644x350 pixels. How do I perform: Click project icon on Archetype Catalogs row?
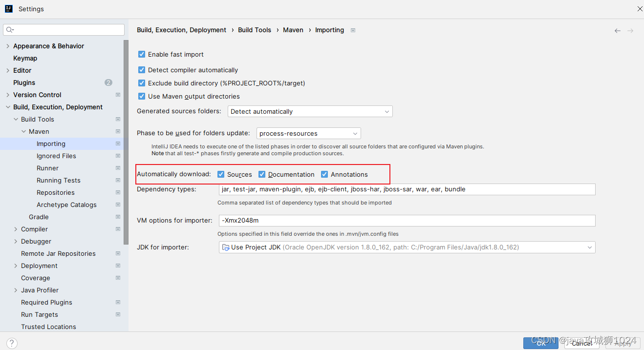[118, 205]
